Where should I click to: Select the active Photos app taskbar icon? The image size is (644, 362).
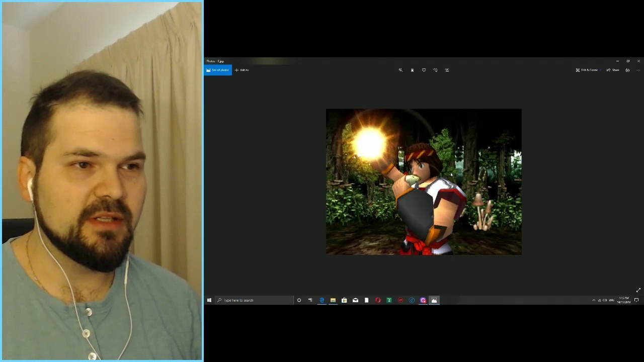point(434,300)
